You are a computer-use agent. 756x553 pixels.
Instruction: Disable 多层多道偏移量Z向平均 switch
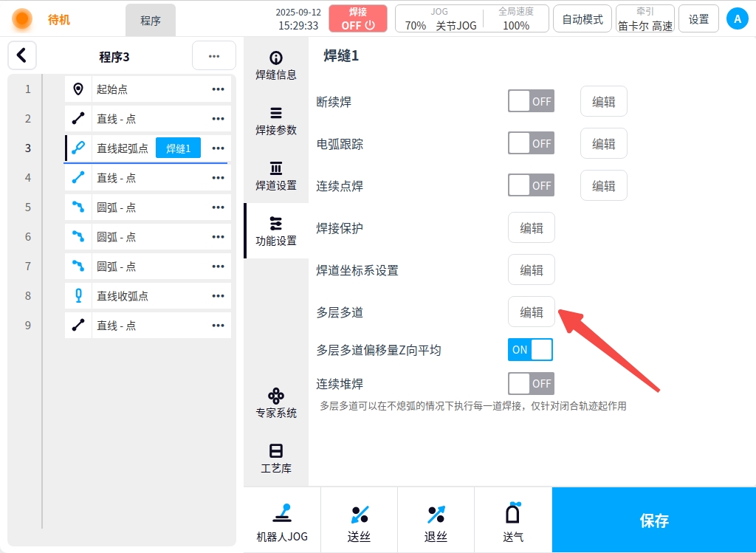pos(530,350)
